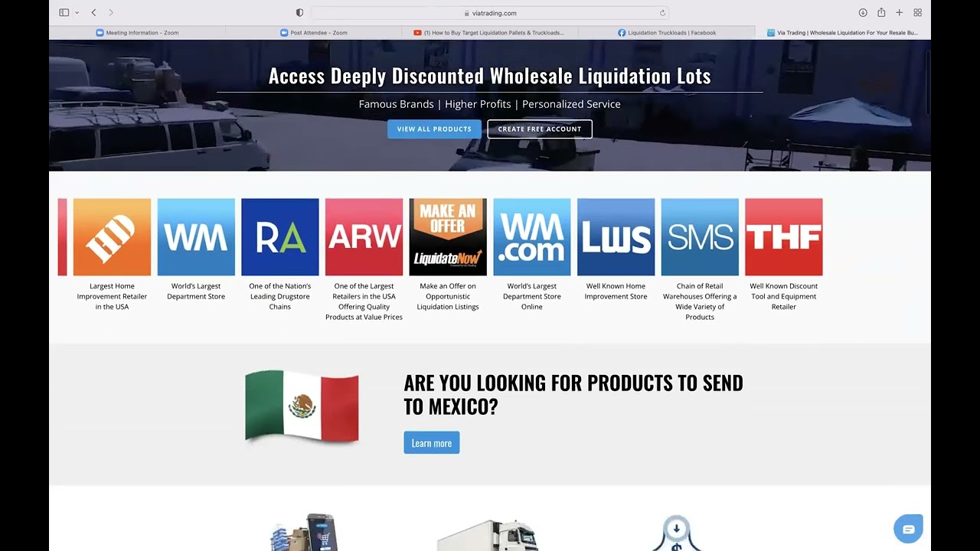
Task: Open the RA drugstore tile
Action: [x=280, y=237]
